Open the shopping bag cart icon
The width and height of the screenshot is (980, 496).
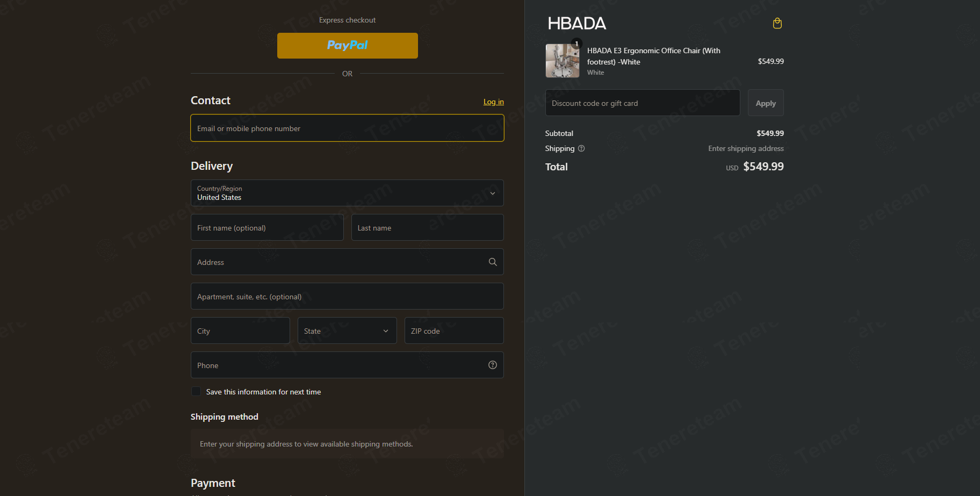777,23
